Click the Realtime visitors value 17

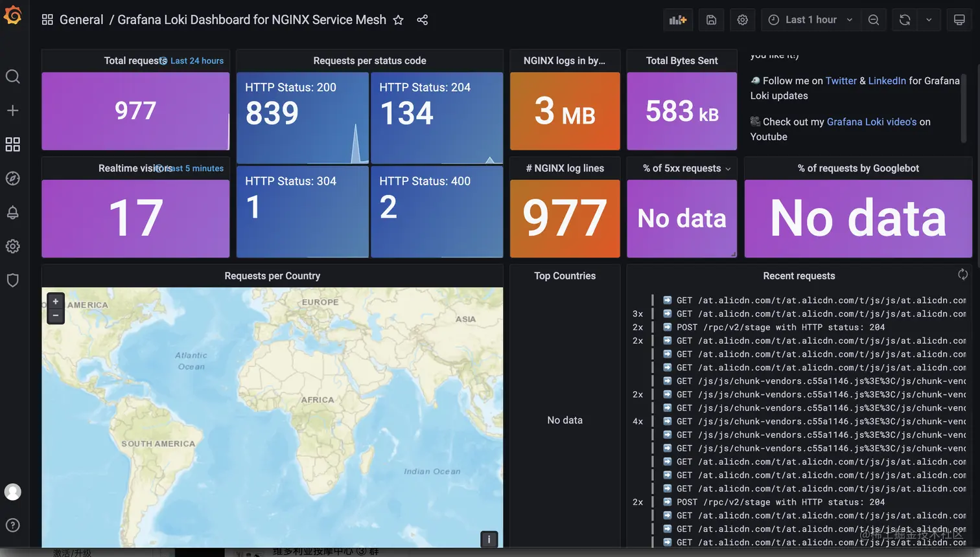(x=135, y=218)
